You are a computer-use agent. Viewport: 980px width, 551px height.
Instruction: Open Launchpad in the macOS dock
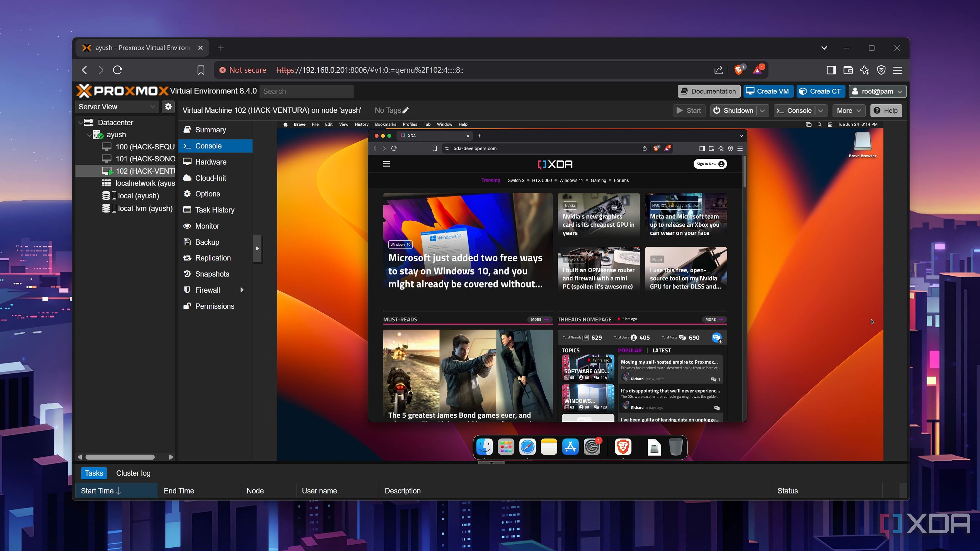click(506, 447)
